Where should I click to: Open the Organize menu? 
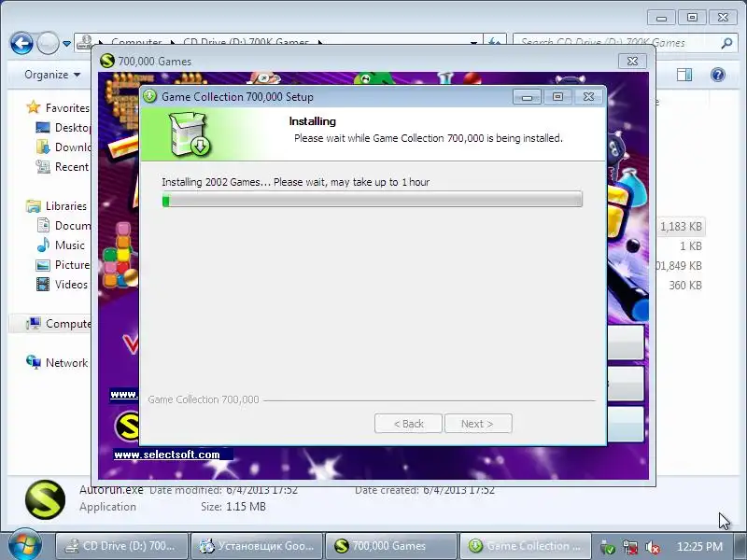point(52,75)
